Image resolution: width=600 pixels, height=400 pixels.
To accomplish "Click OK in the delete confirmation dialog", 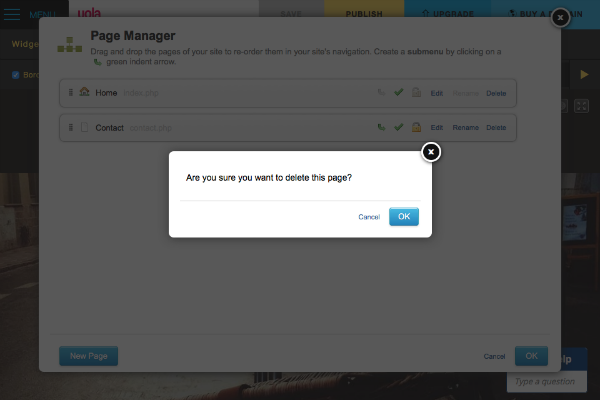I will pyautogui.click(x=403, y=216).
